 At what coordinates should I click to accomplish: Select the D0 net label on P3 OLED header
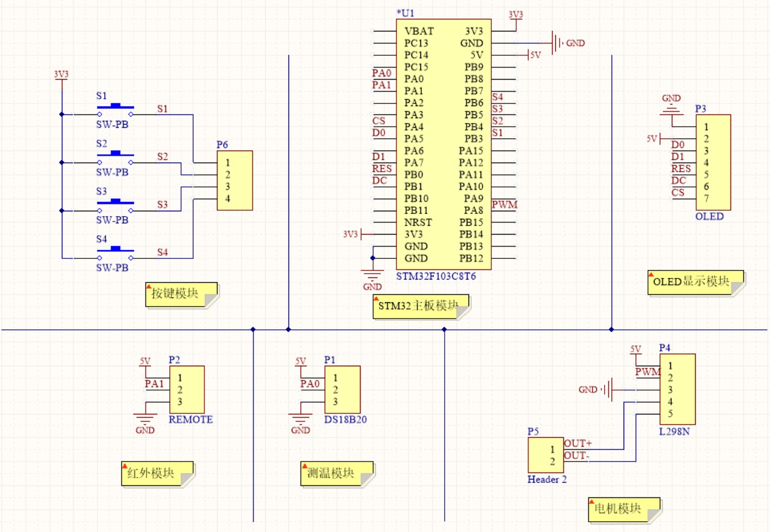tap(678, 145)
